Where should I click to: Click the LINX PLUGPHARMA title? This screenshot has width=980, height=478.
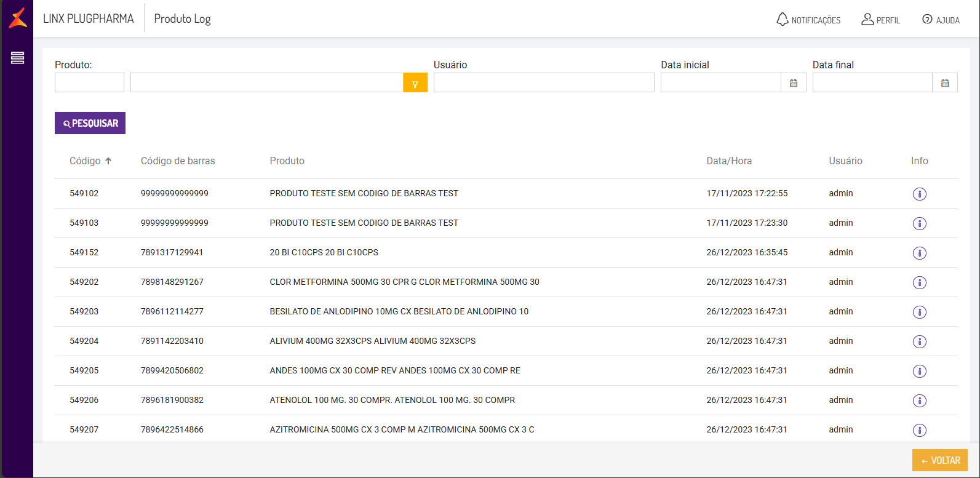(x=89, y=18)
